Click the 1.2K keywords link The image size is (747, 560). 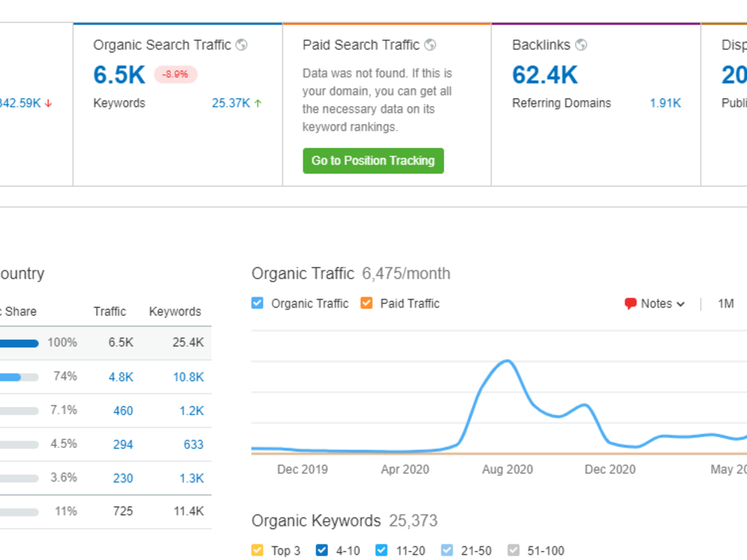(191, 411)
